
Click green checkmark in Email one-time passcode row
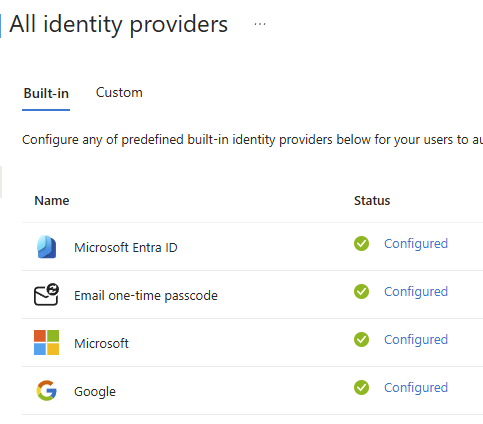click(x=361, y=291)
